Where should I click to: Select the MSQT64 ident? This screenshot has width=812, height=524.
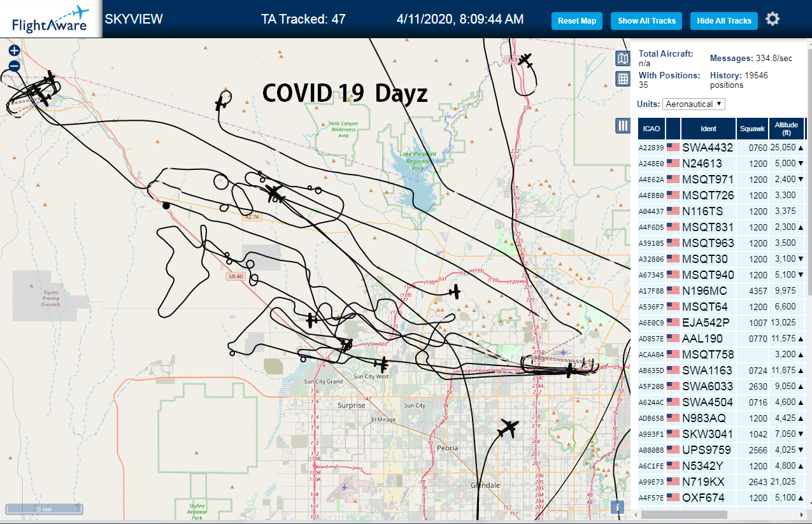click(x=705, y=307)
